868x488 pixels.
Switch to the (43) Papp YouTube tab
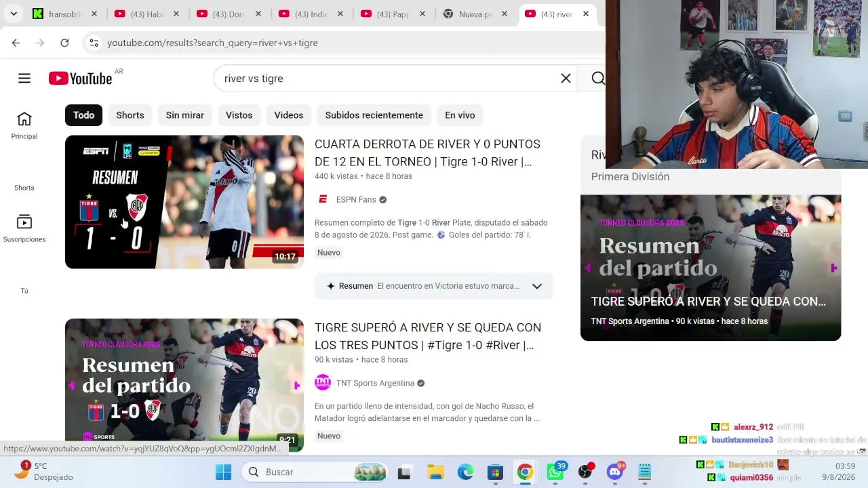pos(385,14)
